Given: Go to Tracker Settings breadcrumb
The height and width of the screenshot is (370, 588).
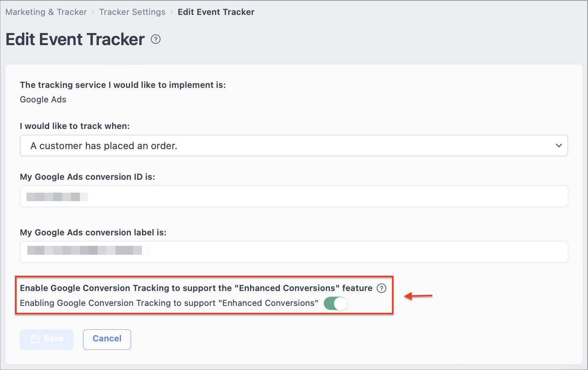Looking at the screenshot, I should [132, 12].
